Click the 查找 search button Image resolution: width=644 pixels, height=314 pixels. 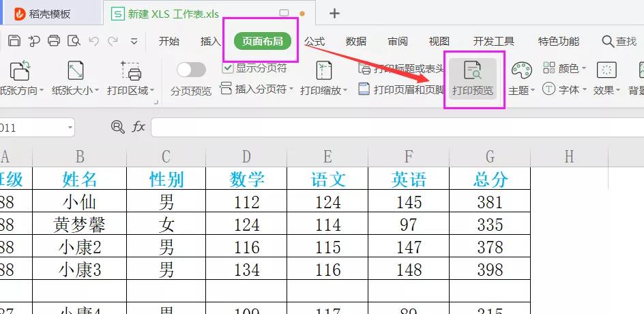click(x=619, y=41)
